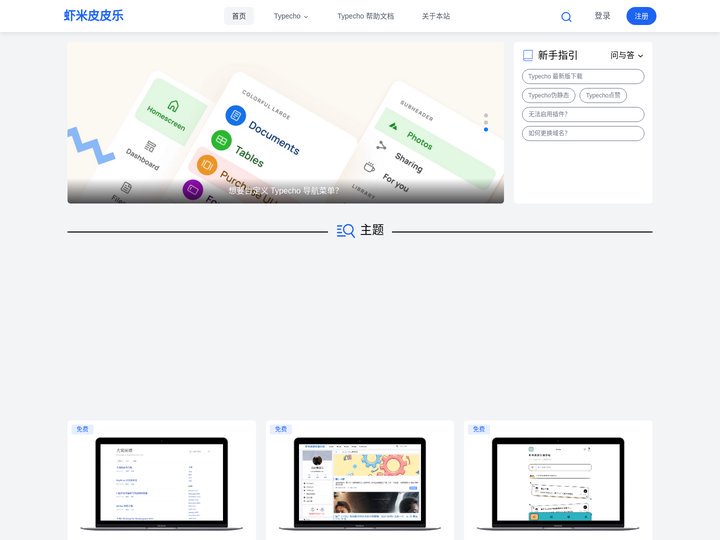
Task: Click 免费 badge on plain text-list theme card
Action: [x=82, y=429]
